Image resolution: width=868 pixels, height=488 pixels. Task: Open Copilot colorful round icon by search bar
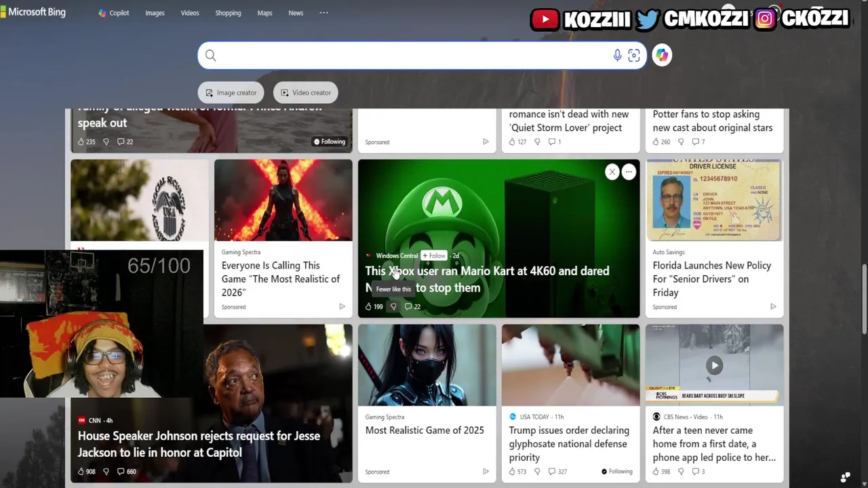click(662, 56)
